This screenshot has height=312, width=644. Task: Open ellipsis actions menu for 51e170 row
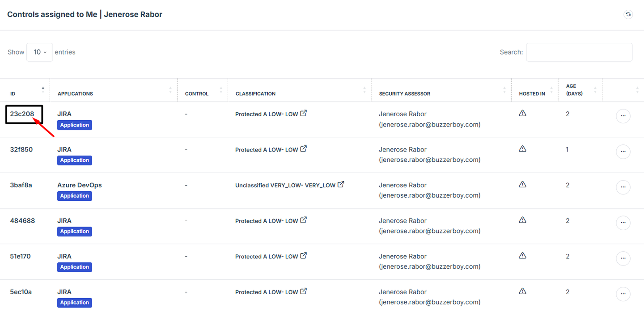click(x=623, y=258)
